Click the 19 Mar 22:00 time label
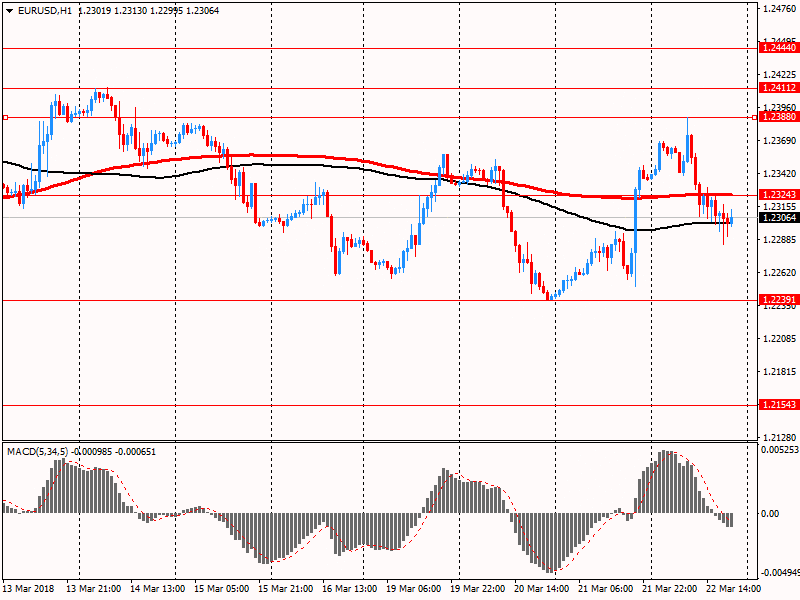 pos(478,589)
